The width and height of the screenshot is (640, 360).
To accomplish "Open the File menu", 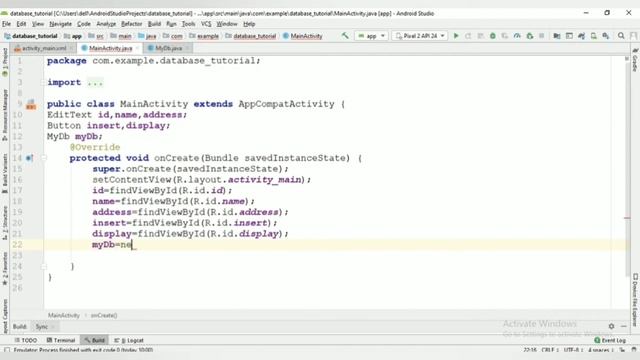I will [x=7, y=24].
